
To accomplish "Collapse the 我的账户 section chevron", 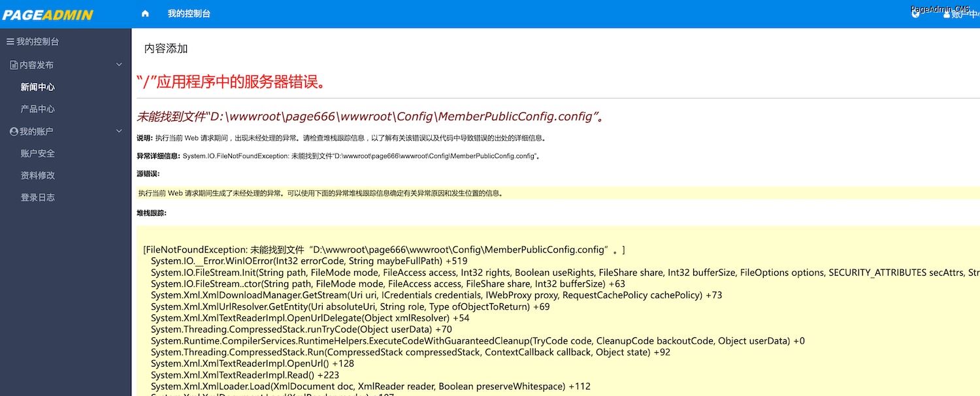I will 119,131.
